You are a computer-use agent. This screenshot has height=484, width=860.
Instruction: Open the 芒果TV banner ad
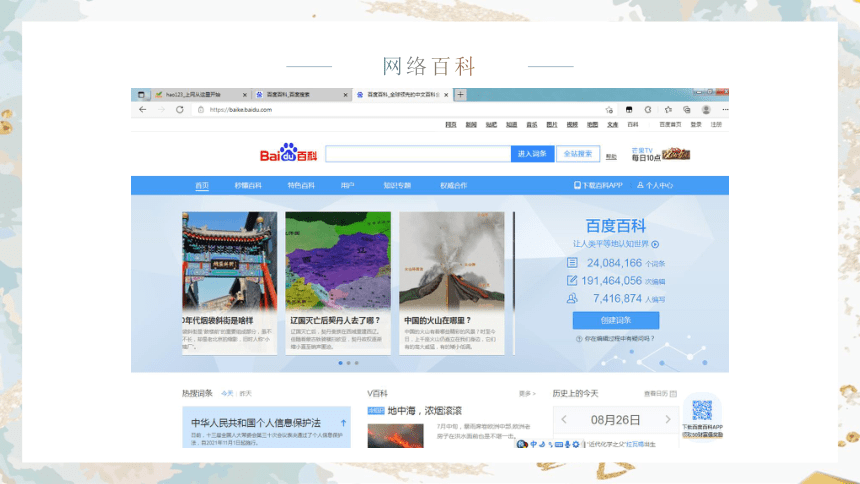click(x=660, y=154)
